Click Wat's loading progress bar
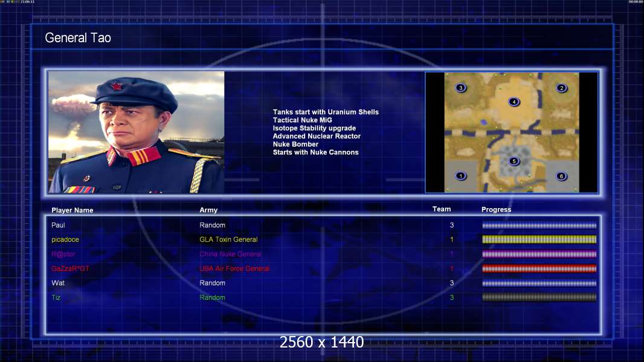The width and height of the screenshot is (644, 362). point(539,283)
